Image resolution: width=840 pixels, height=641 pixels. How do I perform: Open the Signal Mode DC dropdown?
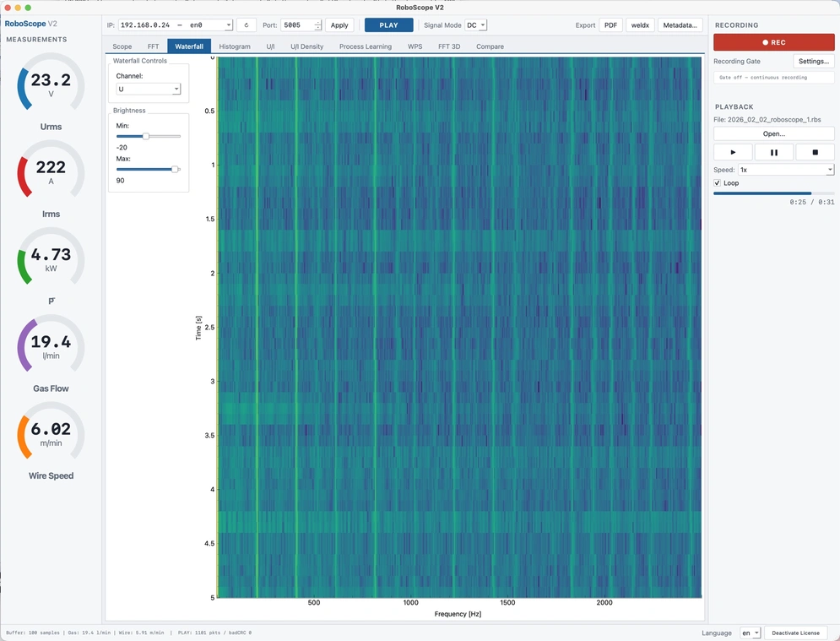(x=475, y=25)
